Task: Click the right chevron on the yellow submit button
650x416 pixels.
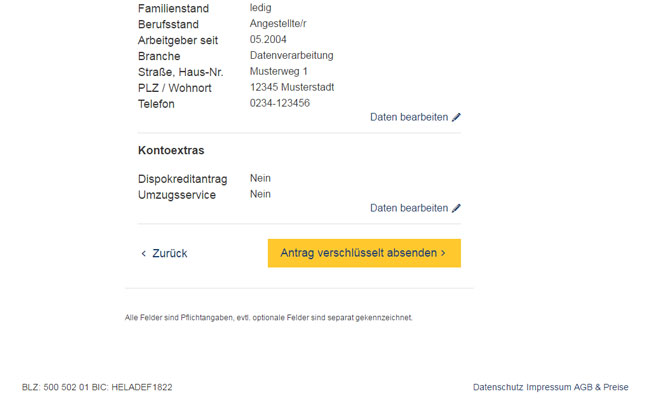Action: (x=443, y=253)
